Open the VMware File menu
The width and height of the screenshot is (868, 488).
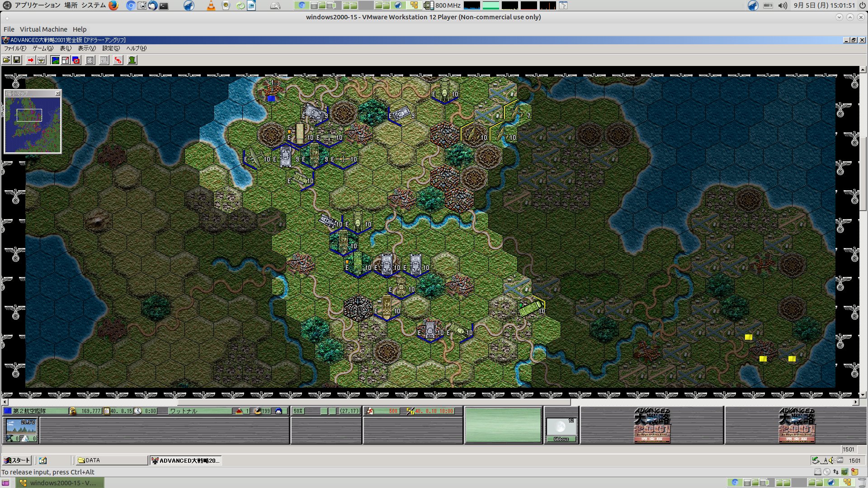pyautogui.click(x=9, y=29)
